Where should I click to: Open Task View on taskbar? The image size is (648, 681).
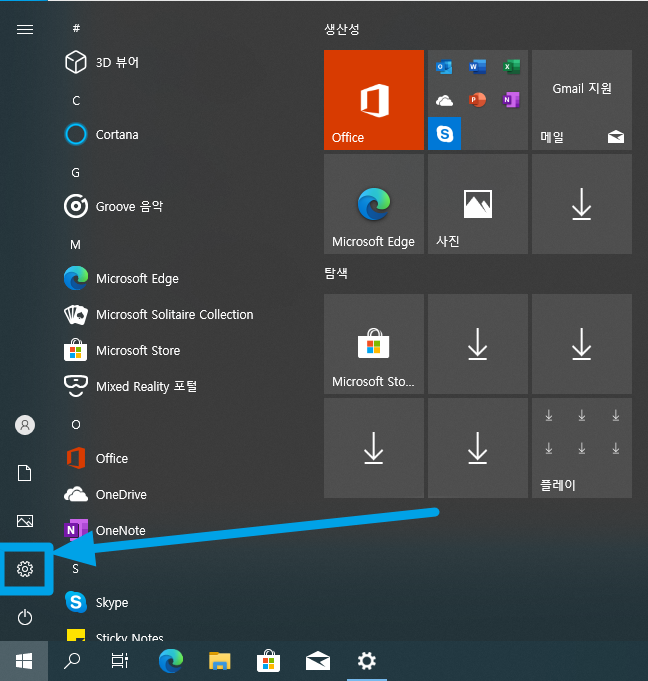119,661
